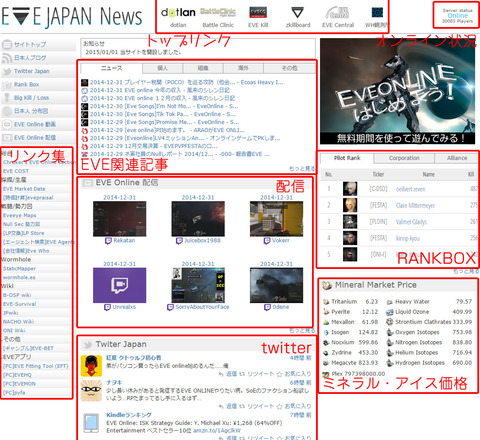
Task: Click the Twitch icon beside Odene
Action: 267,307
